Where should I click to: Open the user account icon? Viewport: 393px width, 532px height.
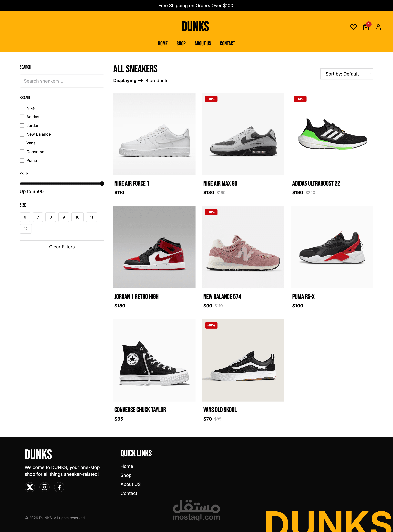coord(378,27)
